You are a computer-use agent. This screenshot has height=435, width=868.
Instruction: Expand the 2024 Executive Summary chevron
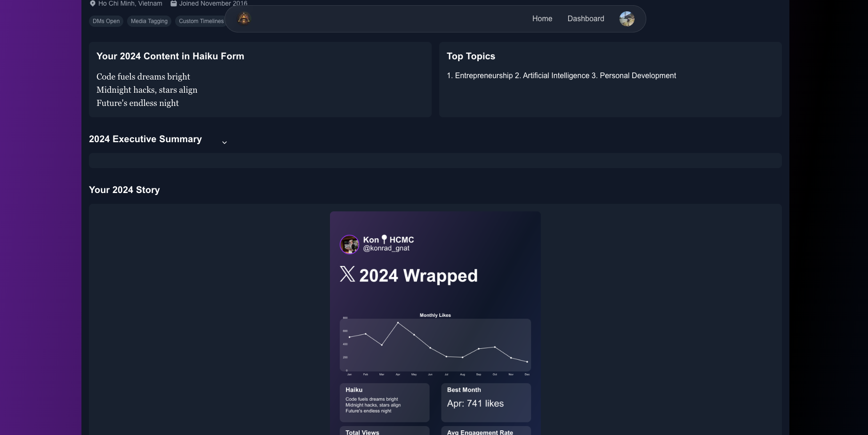[x=225, y=142]
